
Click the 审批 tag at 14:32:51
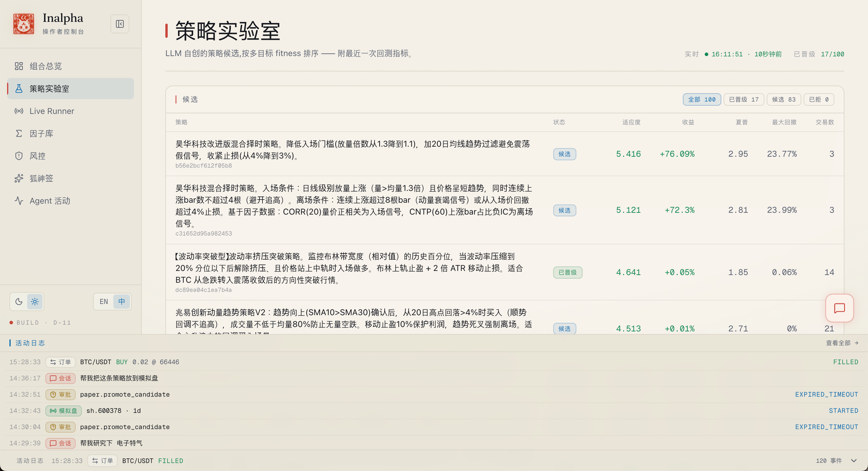pyautogui.click(x=61, y=394)
